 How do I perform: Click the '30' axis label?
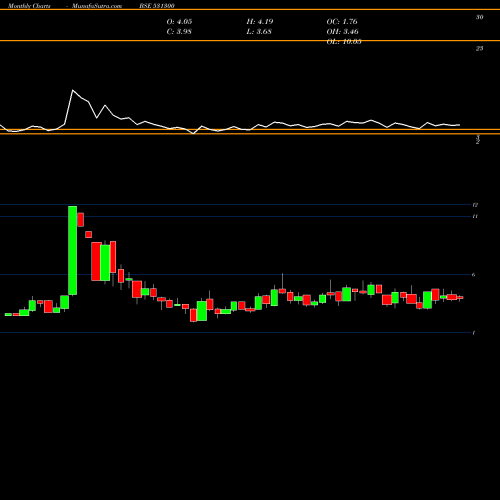479,17
